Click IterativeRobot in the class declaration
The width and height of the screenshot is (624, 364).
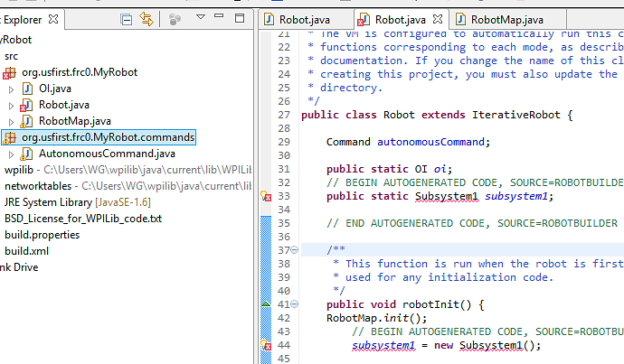516,115
